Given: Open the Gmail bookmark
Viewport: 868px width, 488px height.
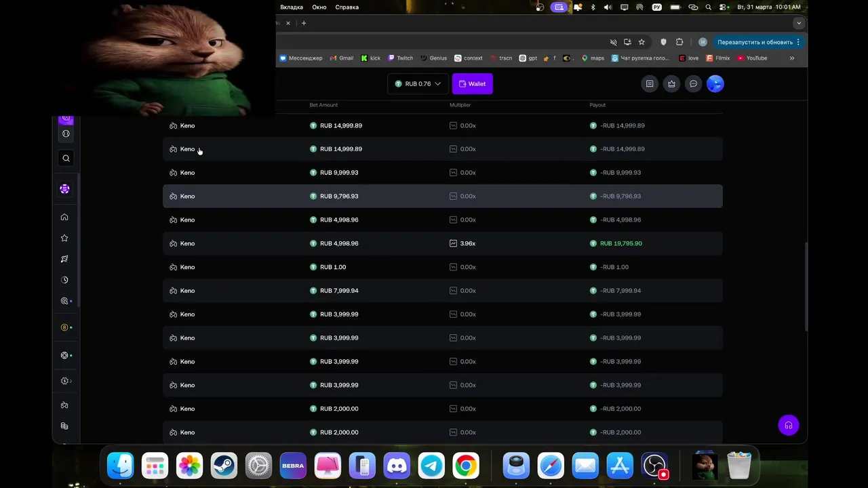Looking at the screenshot, I should coord(342,58).
